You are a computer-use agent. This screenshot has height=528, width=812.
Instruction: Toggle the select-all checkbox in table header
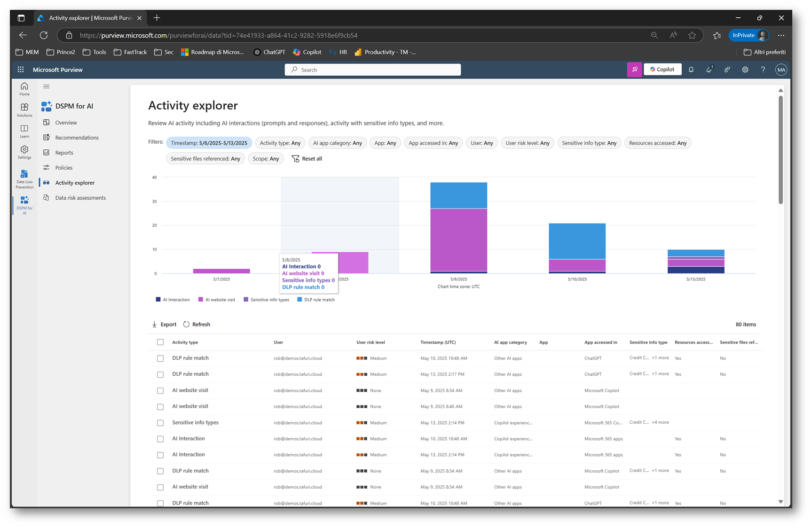(160, 342)
